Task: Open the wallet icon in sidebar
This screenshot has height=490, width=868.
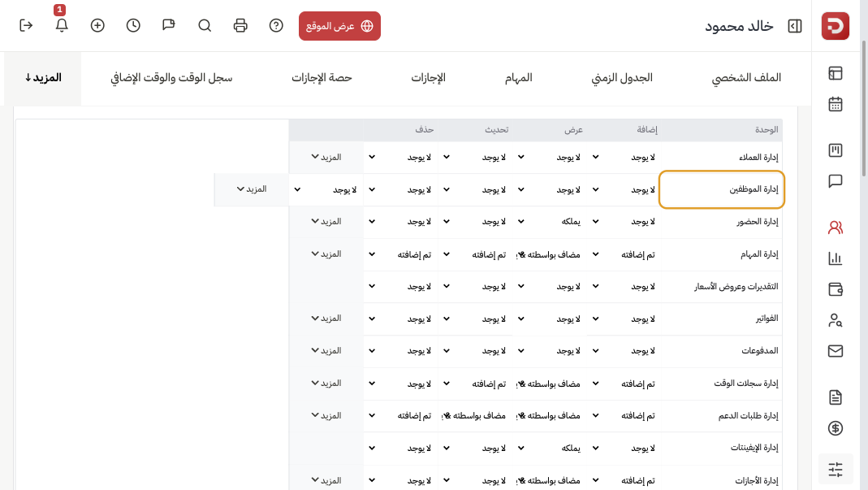Action: click(835, 288)
